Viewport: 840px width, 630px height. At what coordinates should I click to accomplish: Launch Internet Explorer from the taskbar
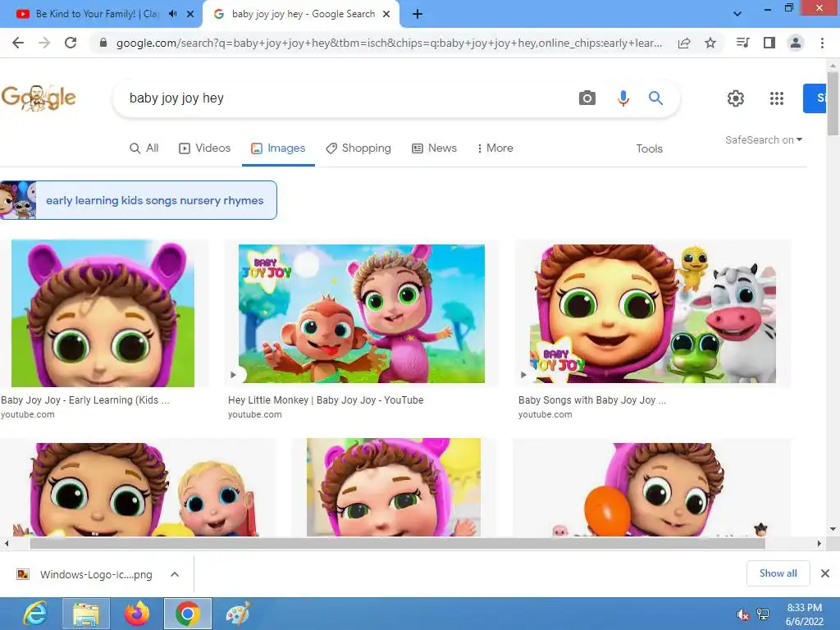tap(35, 614)
